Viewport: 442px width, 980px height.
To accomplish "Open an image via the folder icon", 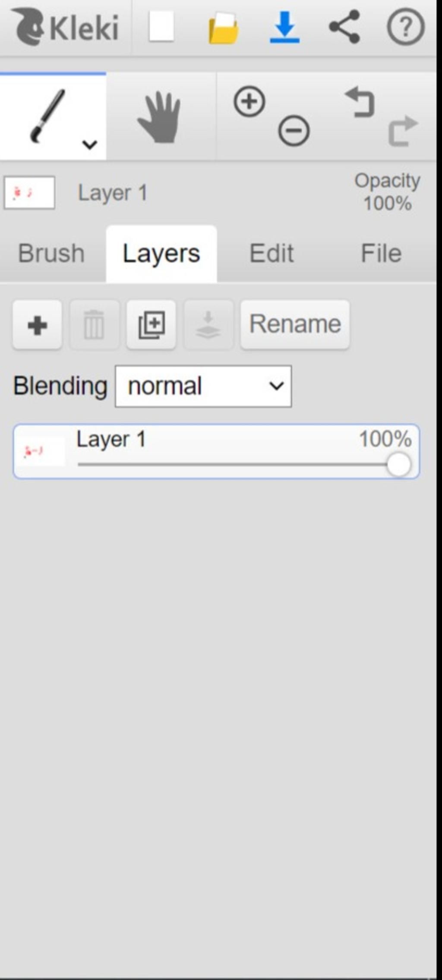I will 223,28.
